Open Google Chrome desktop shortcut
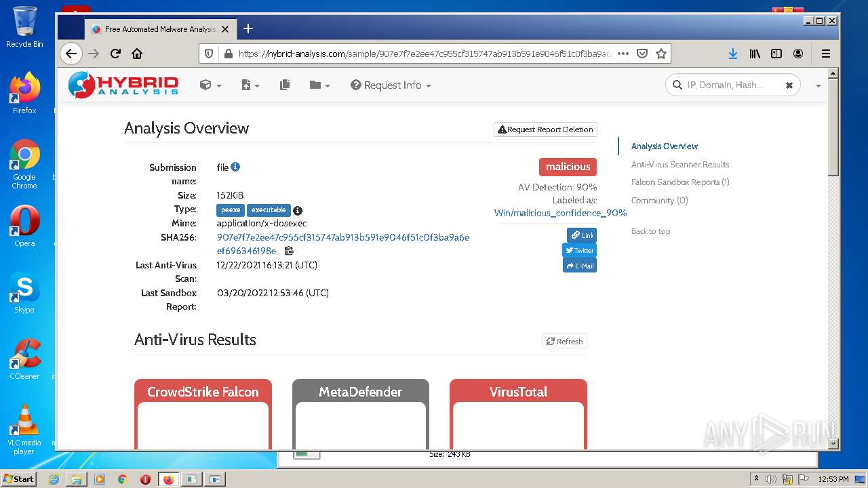868x488 pixels. tap(24, 165)
